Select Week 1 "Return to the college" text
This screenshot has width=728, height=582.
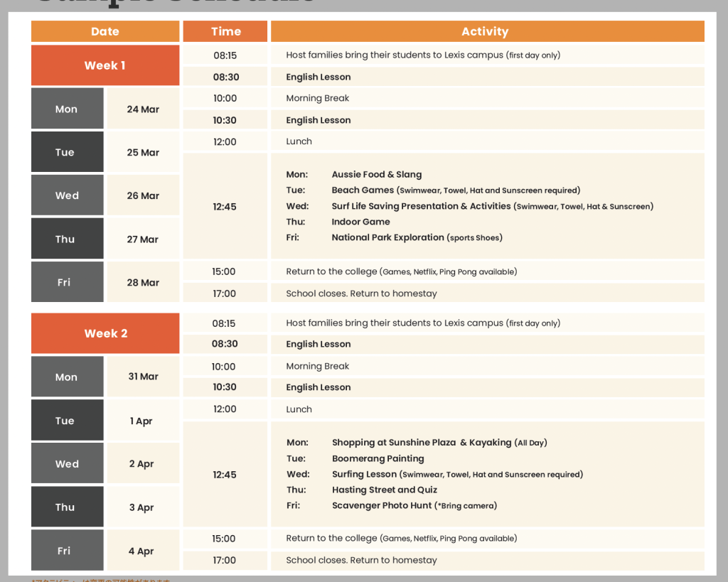tap(401, 271)
